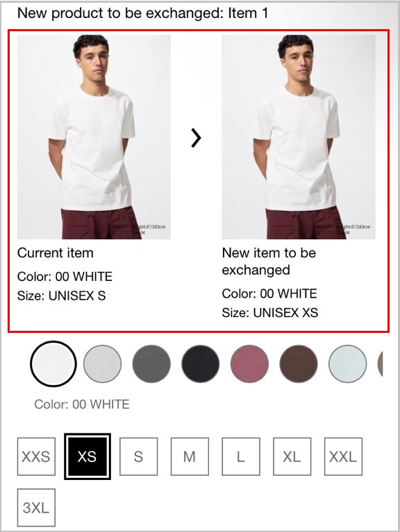Choose the 3XL size option
This screenshot has height=532, width=400.
click(x=36, y=508)
